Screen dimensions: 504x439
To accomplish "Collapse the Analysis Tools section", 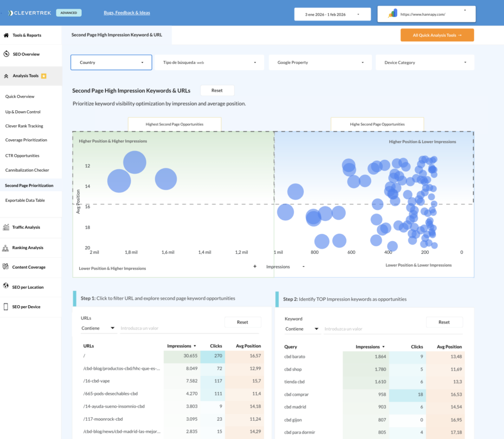I will 6,76.
